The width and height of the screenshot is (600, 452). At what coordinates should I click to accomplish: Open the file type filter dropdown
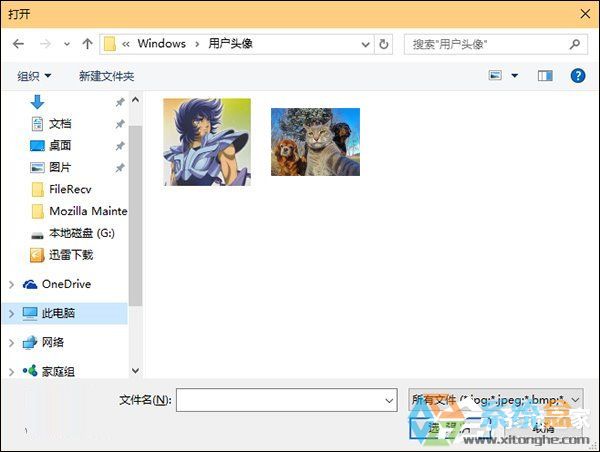(496, 400)
